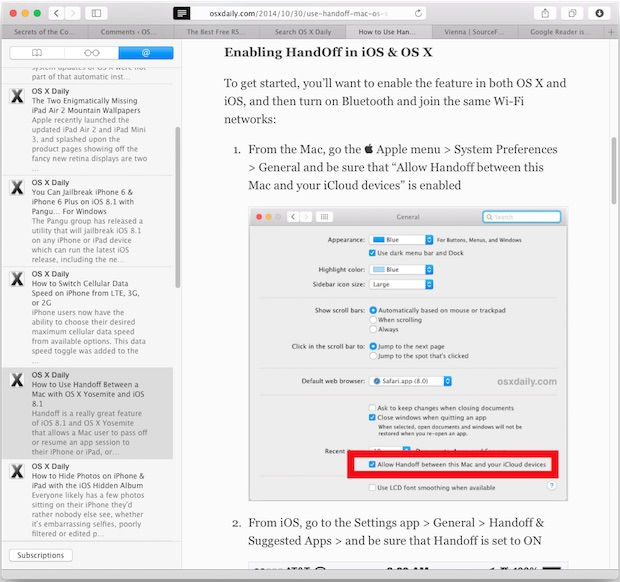Image resolution: width=620 pixels, height=582 pixels.
Task: Click the X icon beside Jailbreak iPhone 6 article
Action: pos(17,187)
